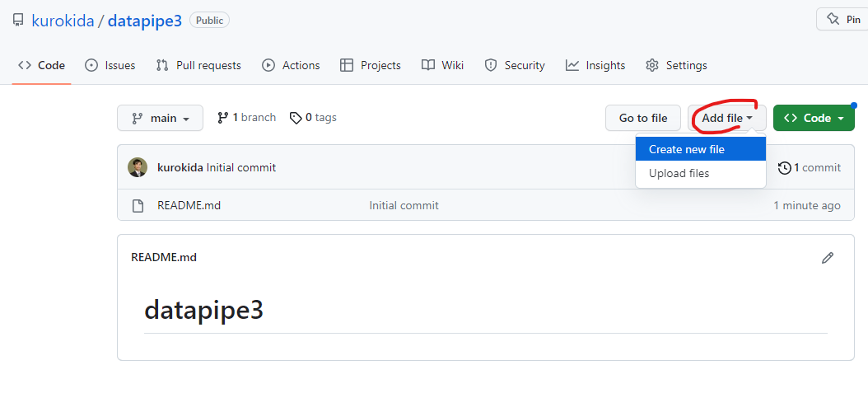Select Create new file from menu
This screenshot has width=868, height=393.
coord(687,149)
